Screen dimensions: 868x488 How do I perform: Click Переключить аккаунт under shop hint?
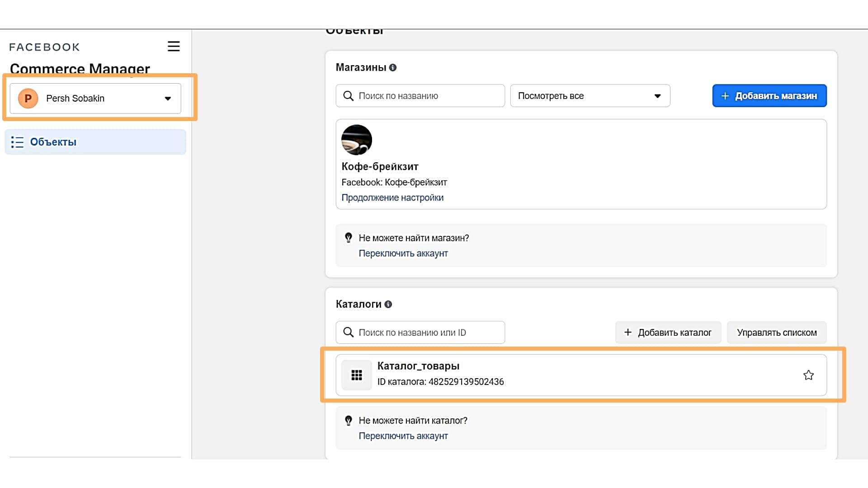pyautogui.click(x=403, y=253)
